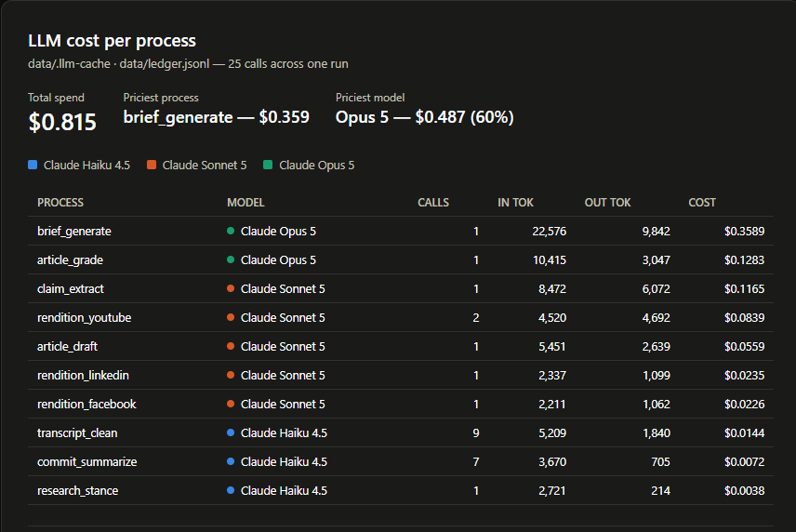Click the $0.0226 cost value

[744, 405]
